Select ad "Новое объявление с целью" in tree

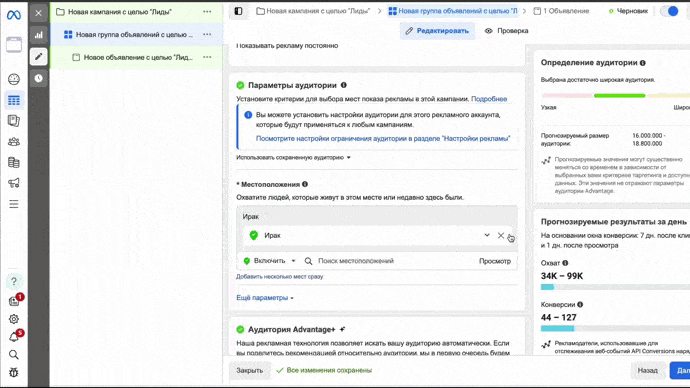138,57
